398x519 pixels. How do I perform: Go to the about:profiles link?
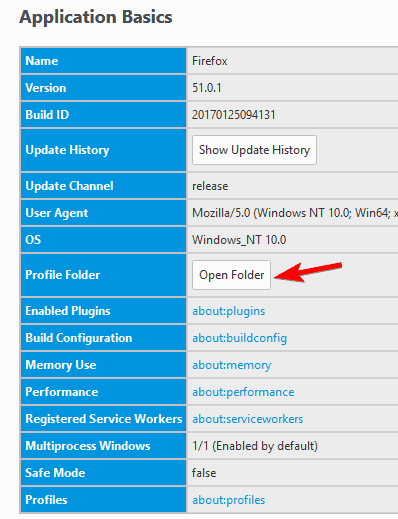point(229,500)
